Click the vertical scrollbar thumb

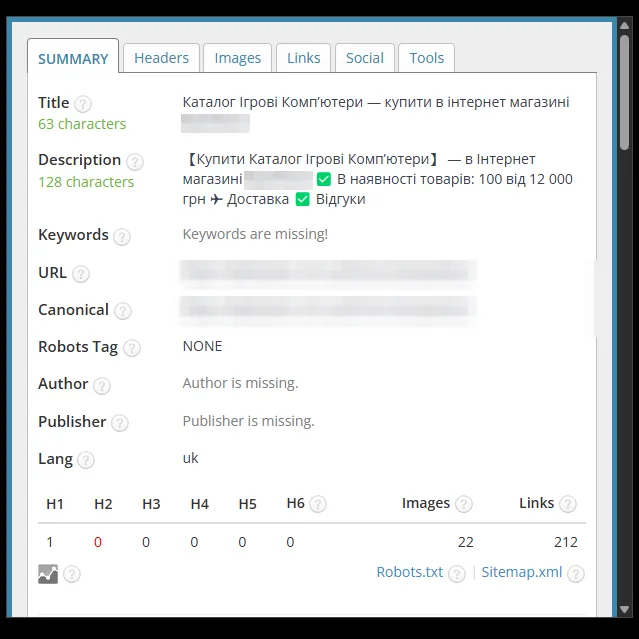625,93
